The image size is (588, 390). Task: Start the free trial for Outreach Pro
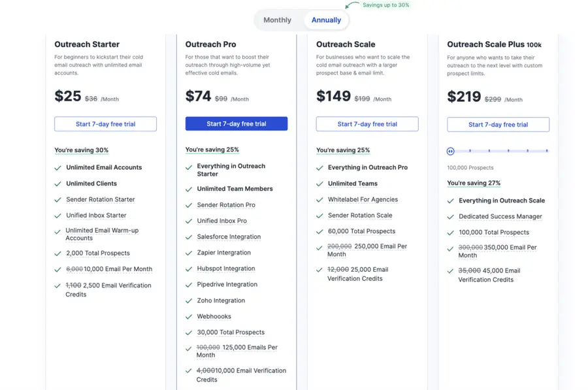click(x=236, y=124)
